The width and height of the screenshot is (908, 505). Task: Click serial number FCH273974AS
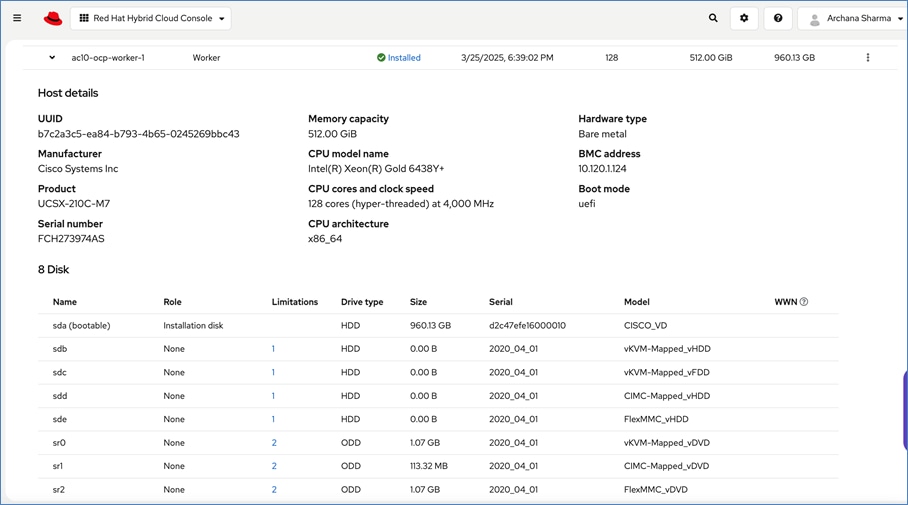point(71,239)
